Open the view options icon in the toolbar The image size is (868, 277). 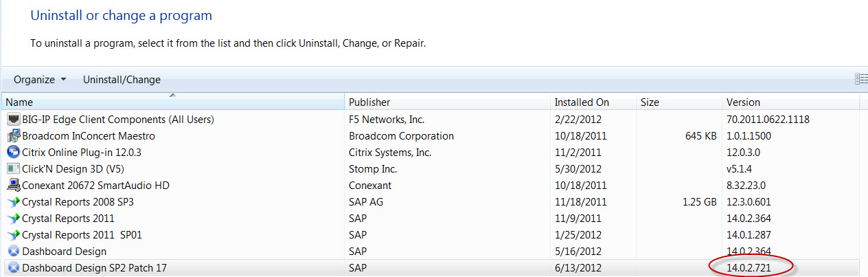pos(861,79)
